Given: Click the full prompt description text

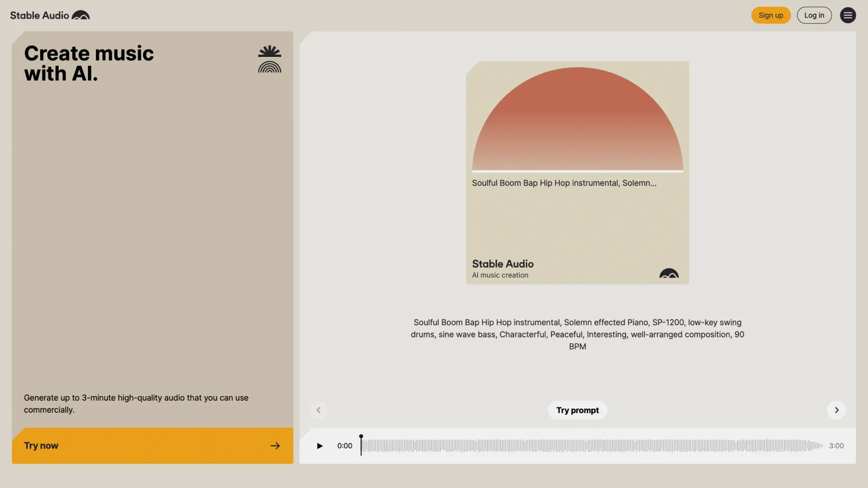Looking at the screenshot, I should (577, 334).
